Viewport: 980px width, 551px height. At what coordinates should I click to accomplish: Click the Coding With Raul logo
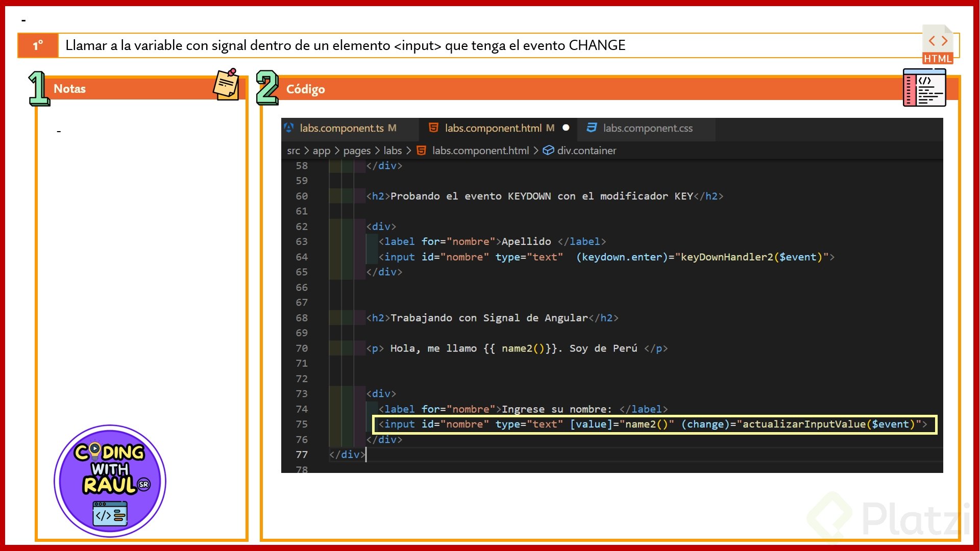coord(110,481)
